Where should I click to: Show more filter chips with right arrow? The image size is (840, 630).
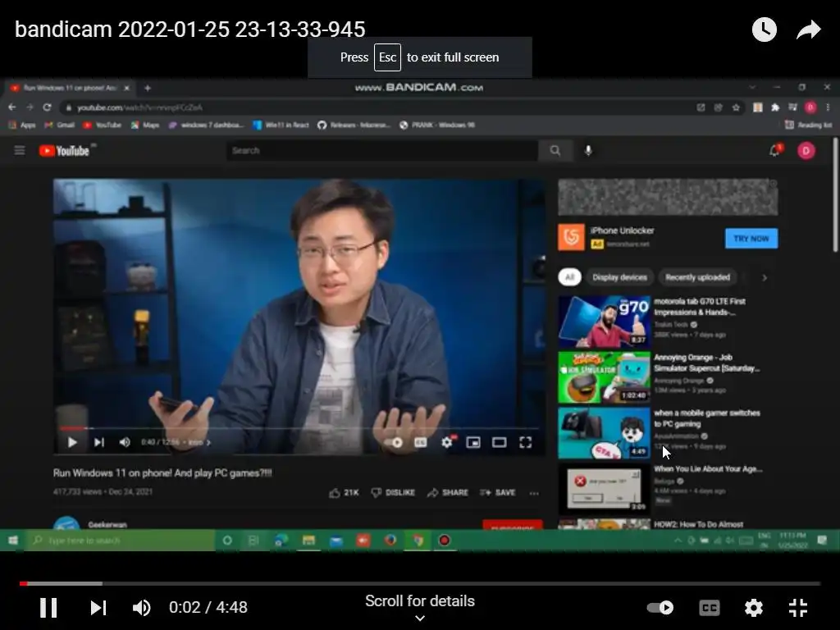tap(765, 277)
